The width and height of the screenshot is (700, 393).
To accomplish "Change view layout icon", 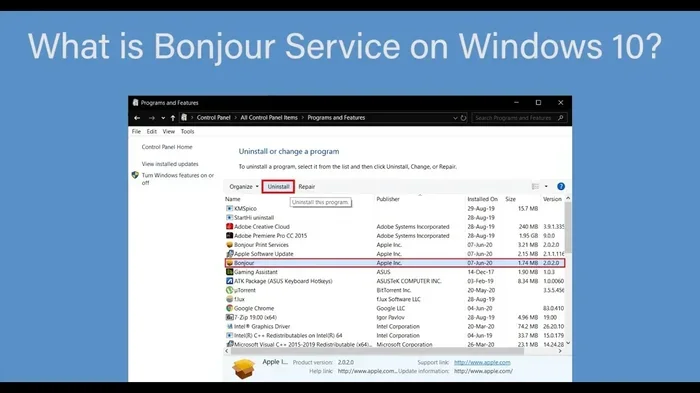I will (x=535, y=187).
